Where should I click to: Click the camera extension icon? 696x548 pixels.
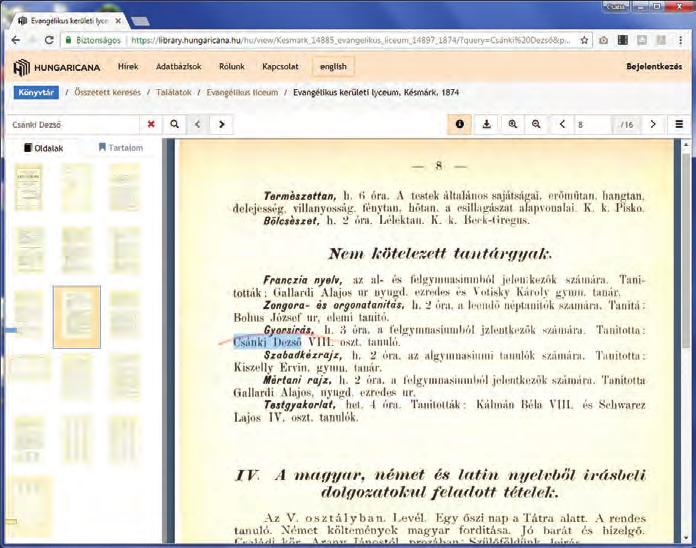603,40
